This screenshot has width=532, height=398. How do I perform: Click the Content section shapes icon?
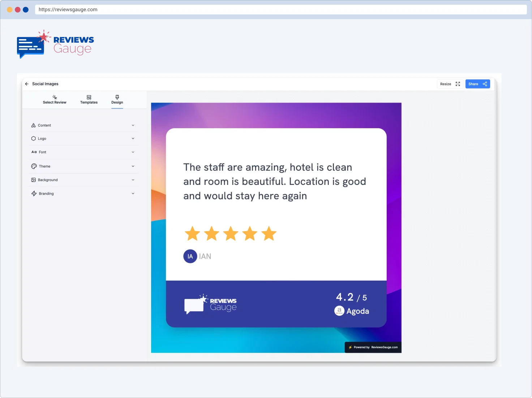pyautogui.click(x=34, y=125)
